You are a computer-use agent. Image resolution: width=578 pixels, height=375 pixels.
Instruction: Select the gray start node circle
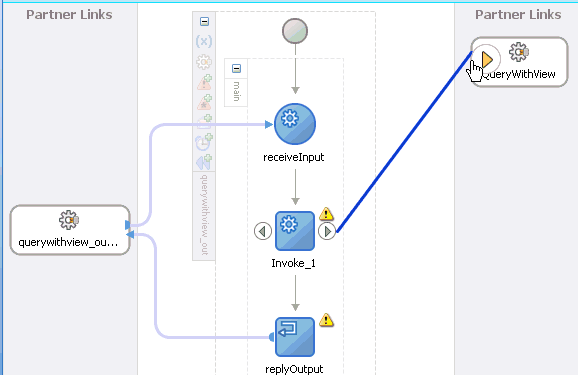click(x=295, y=31)
